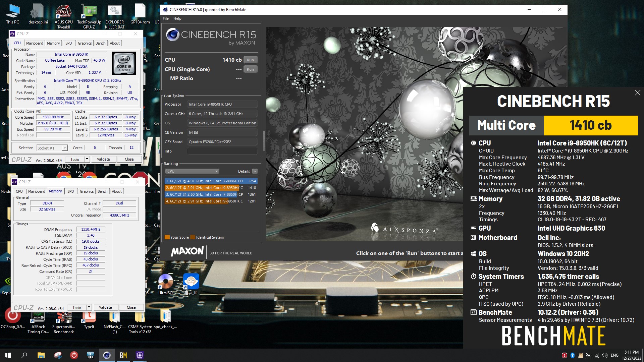This screenshot has height=362, width=644.
Task: Open EXPLORER KILLER.BAT desktop file
Action: (x=114, y=16)
